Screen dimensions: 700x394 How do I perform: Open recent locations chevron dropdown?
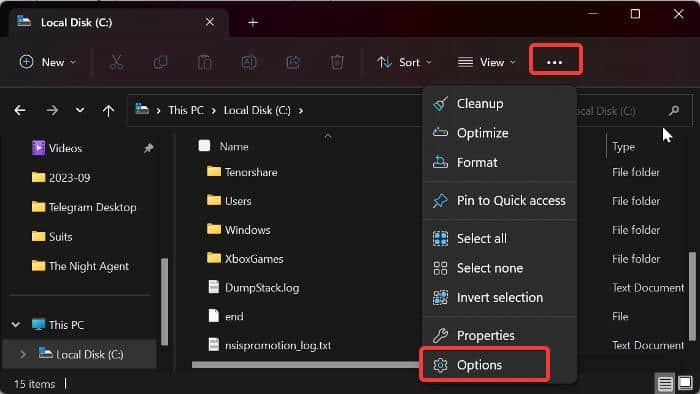pyautogui.click(x=80, y=110)
